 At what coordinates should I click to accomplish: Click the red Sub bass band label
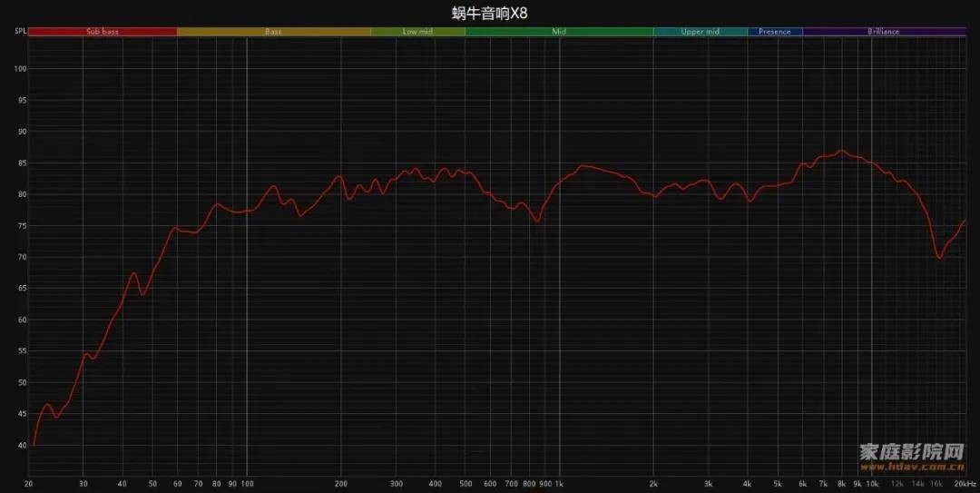[103, 32]
